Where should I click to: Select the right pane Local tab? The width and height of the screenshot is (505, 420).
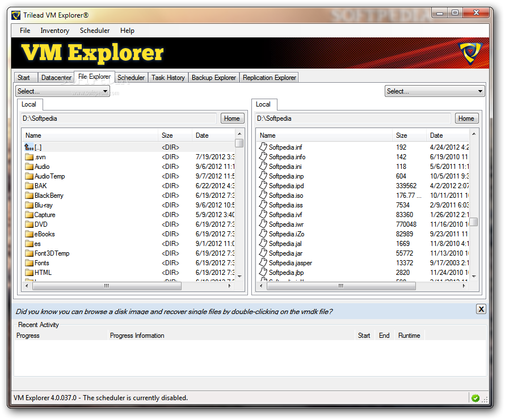[x=263, y=105]
